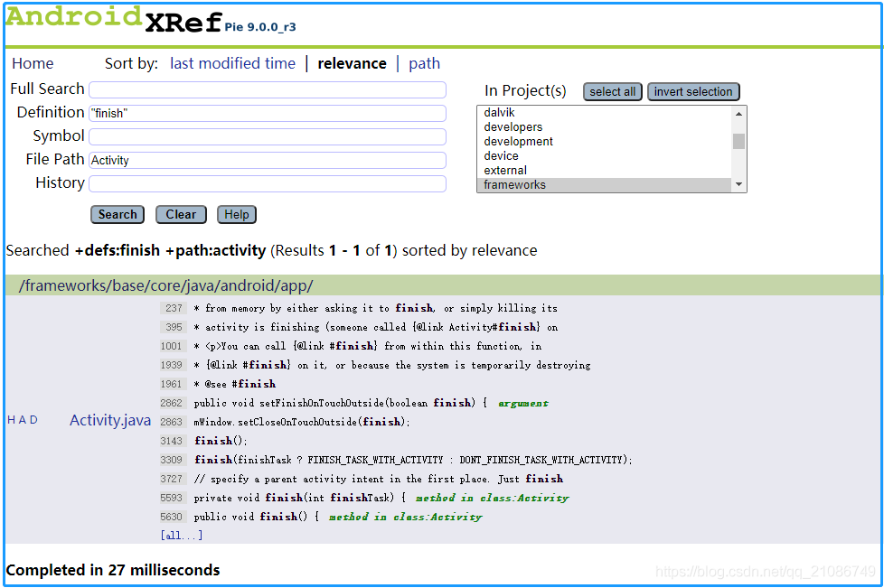Click the Symbol input field
The image size is (884, 588).
click(x=268, y=137)
